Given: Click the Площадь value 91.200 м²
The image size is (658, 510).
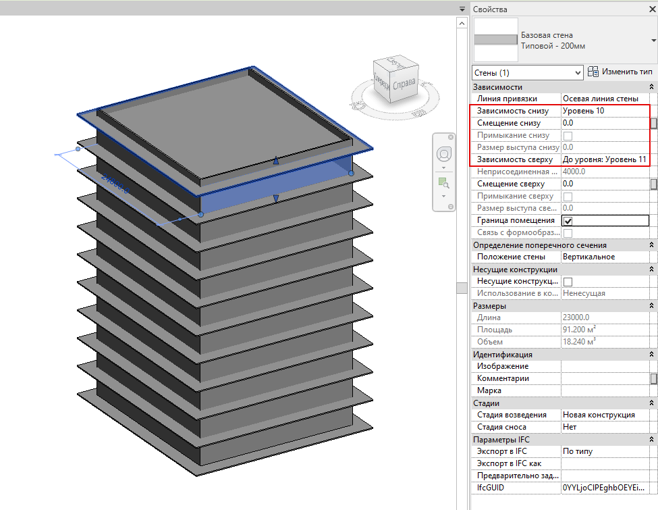Looking at the screenshot, I should click(605, 330).
